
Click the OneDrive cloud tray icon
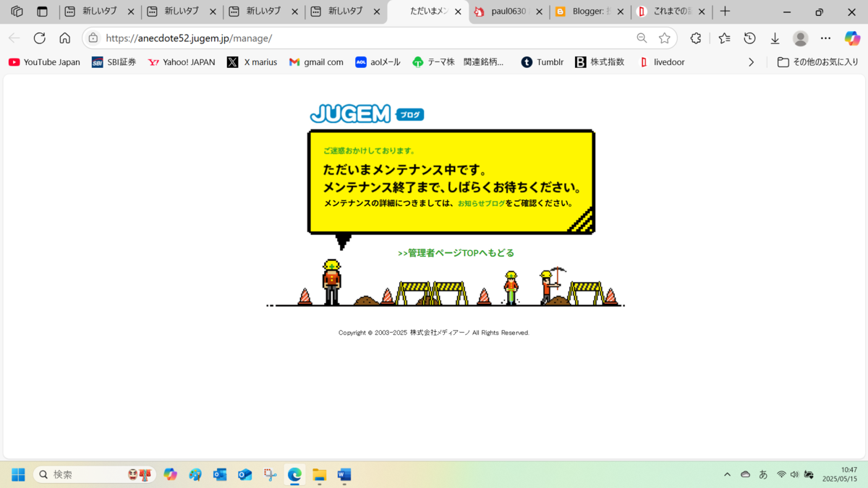point(745,474)
